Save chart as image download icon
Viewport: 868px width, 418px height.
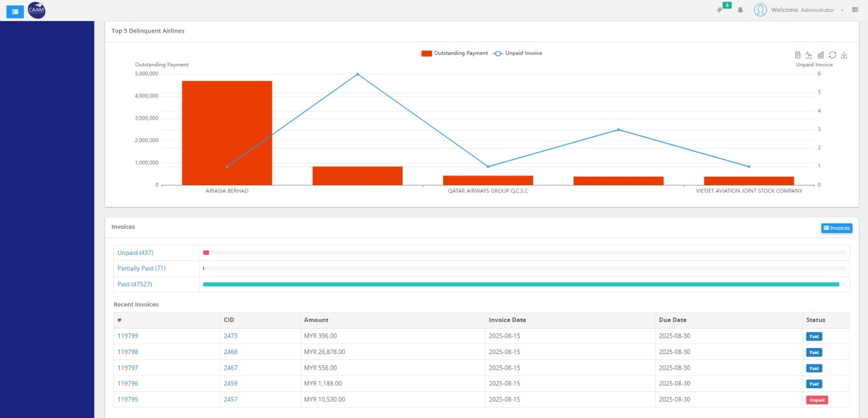[x=844, y=55]
